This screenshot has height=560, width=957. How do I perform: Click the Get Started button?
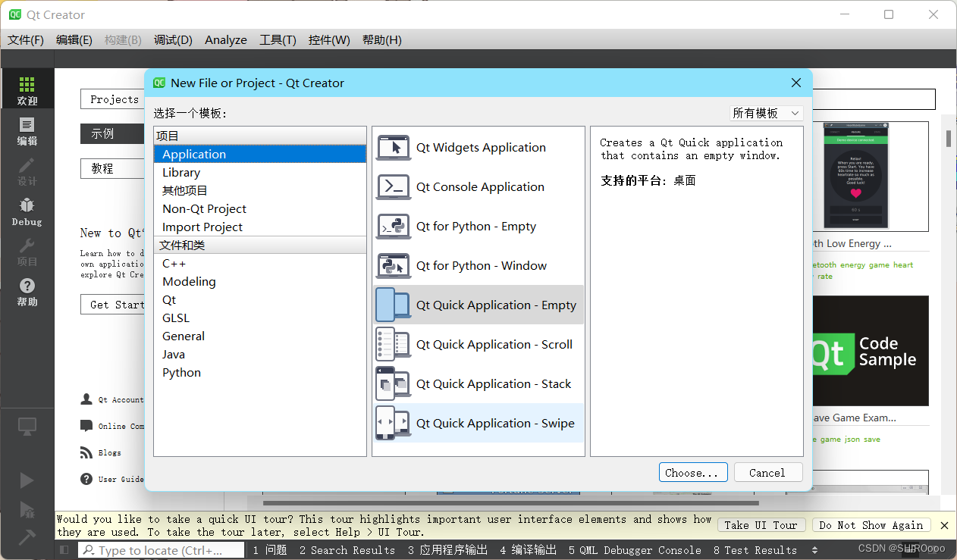[x=113, y=304]
